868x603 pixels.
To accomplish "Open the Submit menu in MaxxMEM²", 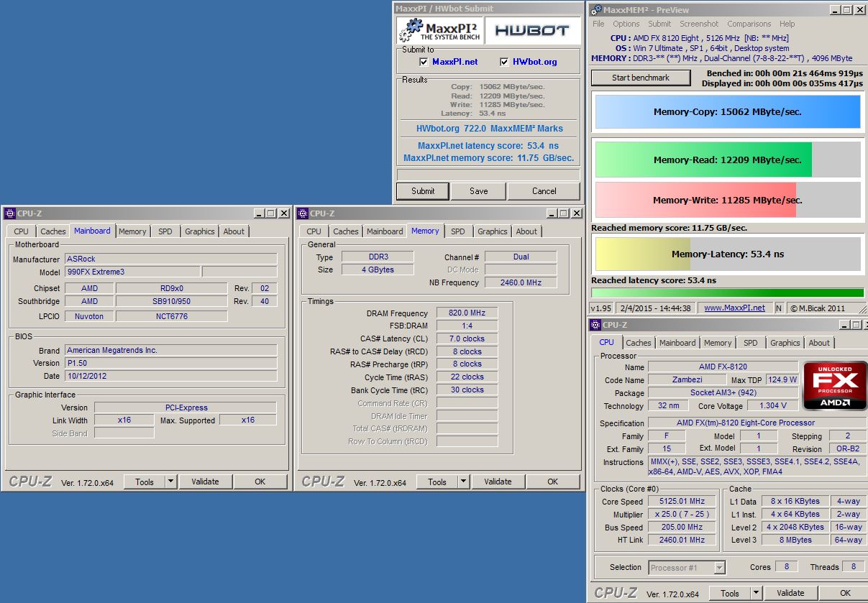I will click(659, 24).
